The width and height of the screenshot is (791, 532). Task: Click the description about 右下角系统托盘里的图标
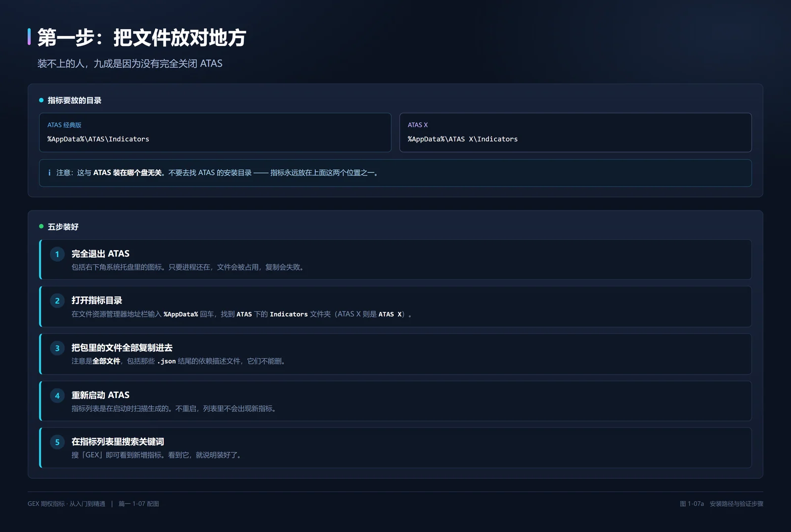pyautogui.click(x=188, y=267)
